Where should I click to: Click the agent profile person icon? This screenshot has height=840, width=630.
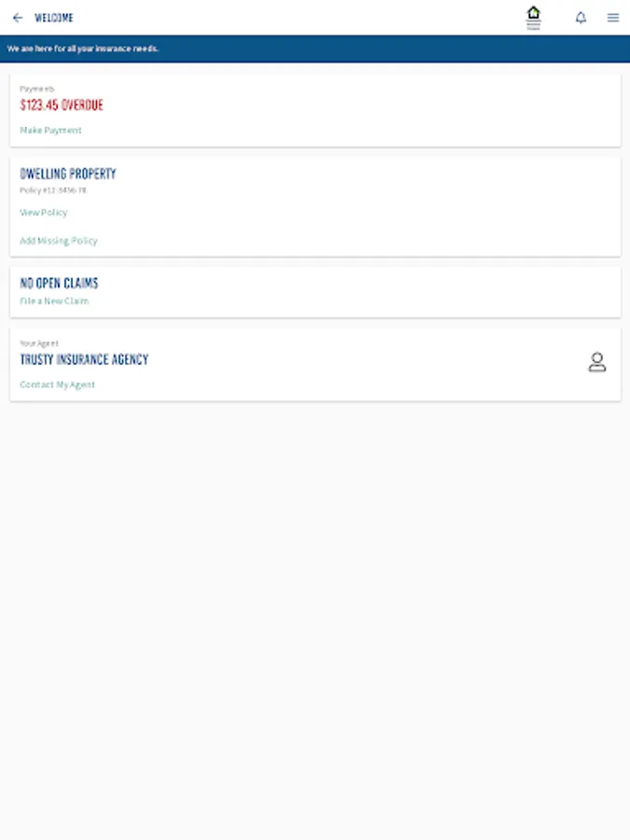point(596,362)
